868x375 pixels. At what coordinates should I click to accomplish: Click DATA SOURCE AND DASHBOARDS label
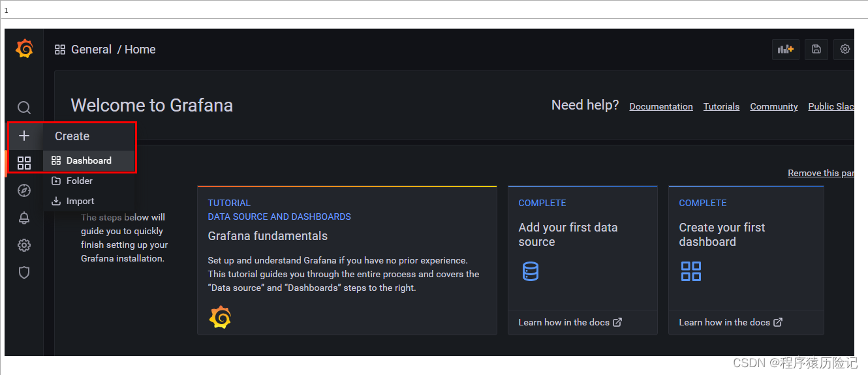tap(279, 217)
